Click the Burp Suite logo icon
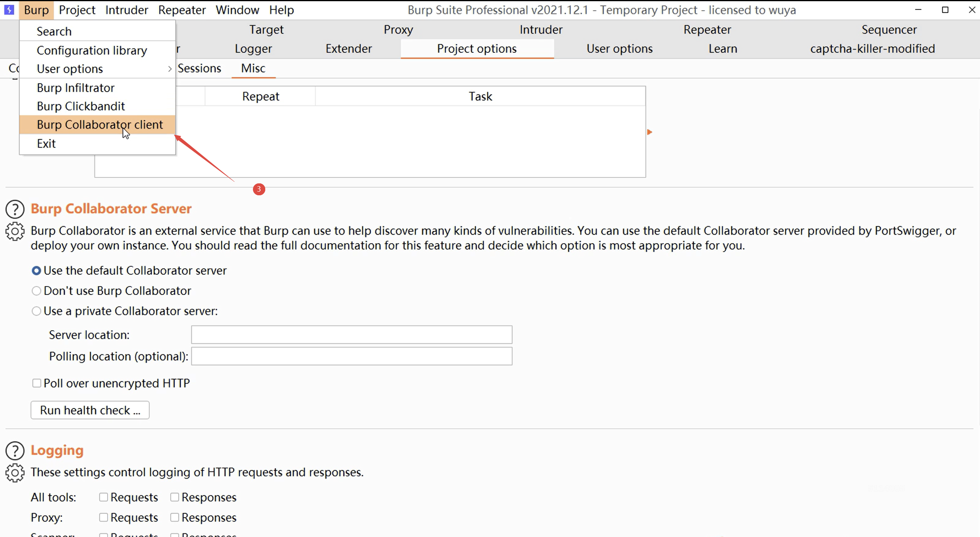The image size is (980, 537). click(9, 10)
